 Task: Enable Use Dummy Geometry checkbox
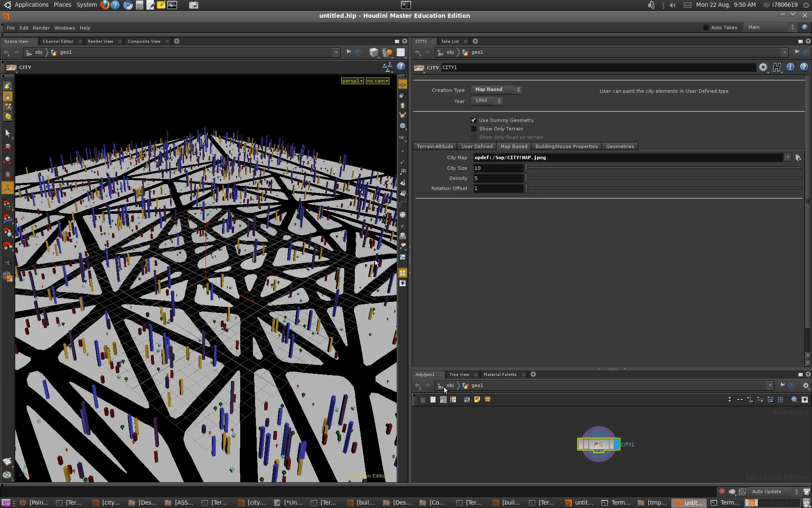click(x=474, y=120)
